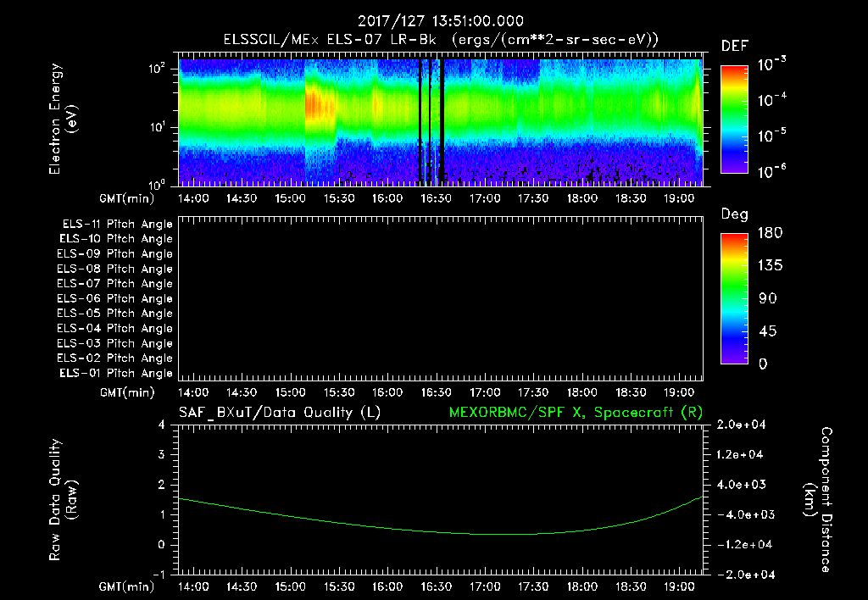The image size is (868, 600).
Task: Select the 2.0e+04 right axis value
Action: tap(741, 425)
